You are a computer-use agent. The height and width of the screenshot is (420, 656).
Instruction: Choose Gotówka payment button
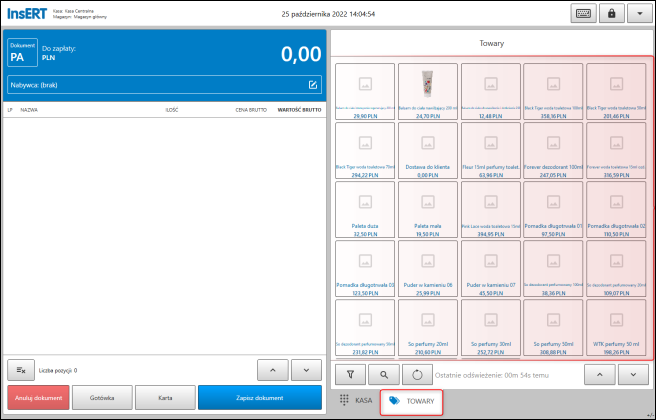point(102,398)
